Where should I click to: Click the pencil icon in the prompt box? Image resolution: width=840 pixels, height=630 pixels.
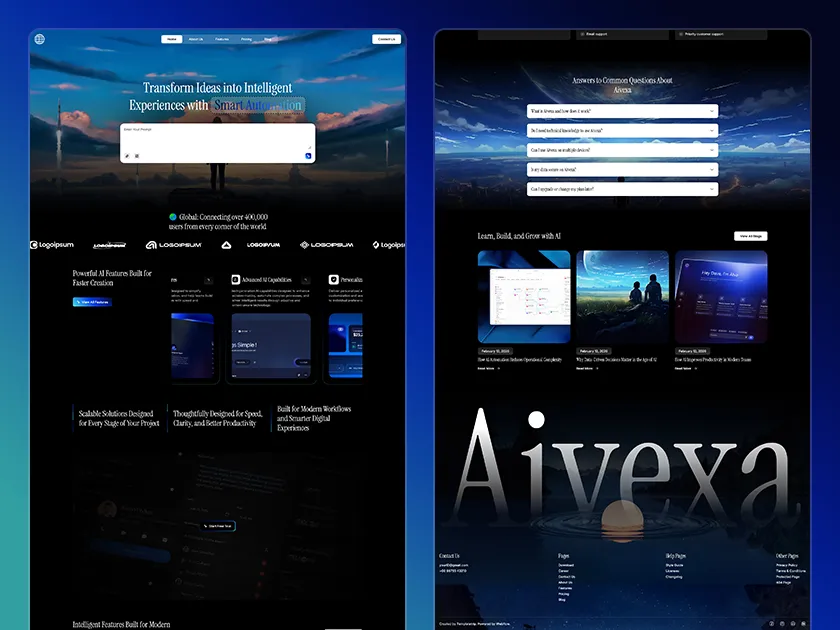(127, 156)
